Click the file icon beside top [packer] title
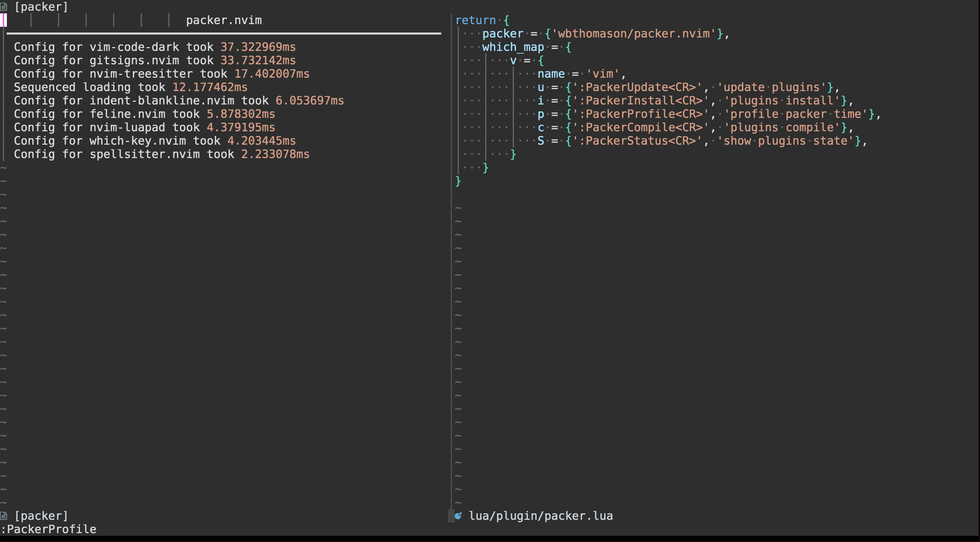Viewport: 980px width, 542px height. coord(3,7)
